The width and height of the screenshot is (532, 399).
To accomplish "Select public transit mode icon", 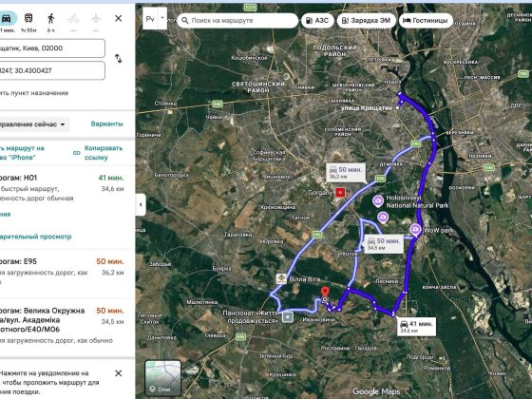I will click(x=28, y=18).
